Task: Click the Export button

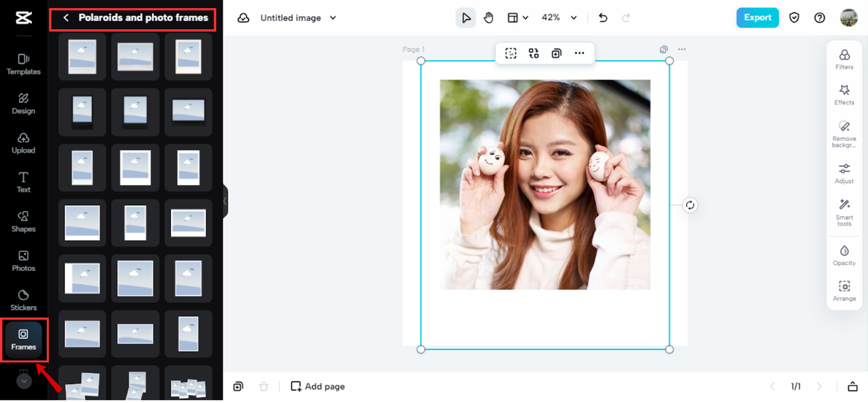Action: pyautogui.click(x=757, y=18)
